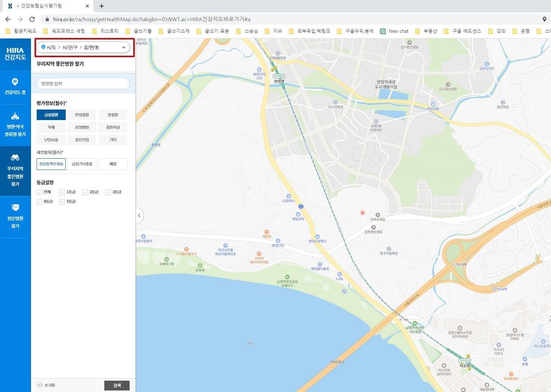Viewport: 551px width, 392px height.
Task: Open the 부동산 bookmark folder
Action: pyautogui.click(x=426, y=31)
